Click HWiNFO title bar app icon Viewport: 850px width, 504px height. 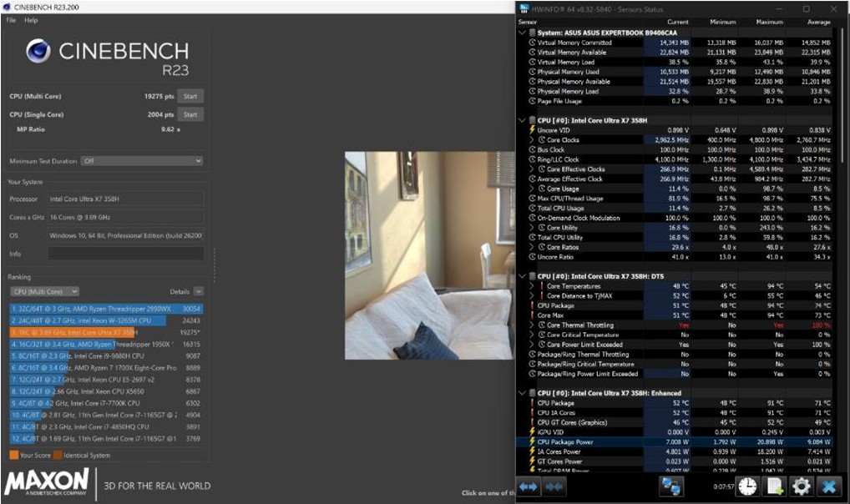pyautogui.click(x=524, y=8)
